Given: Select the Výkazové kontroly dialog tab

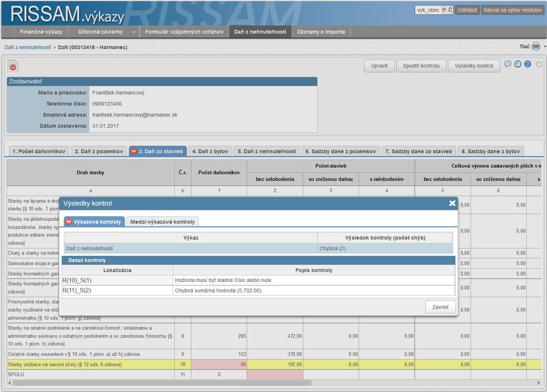Looking at the screenshot, I should (x=94, y=222).
